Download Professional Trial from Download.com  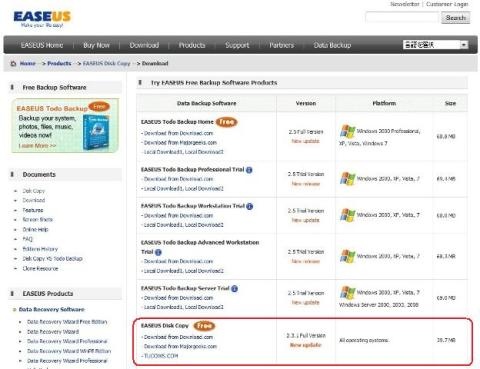point(178,179)
